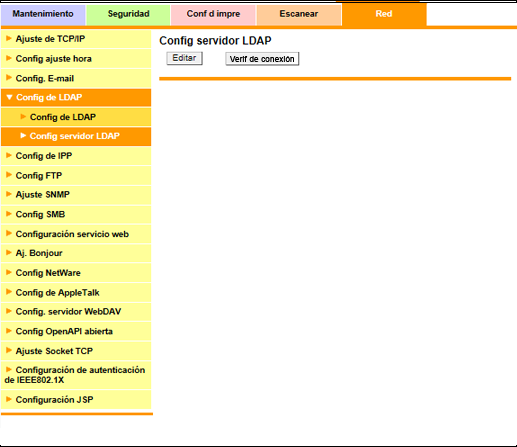Open the Config de LDAP sub-item
Image resolution: width=517 pixels, height=447 pixels.
coord(76,117)
